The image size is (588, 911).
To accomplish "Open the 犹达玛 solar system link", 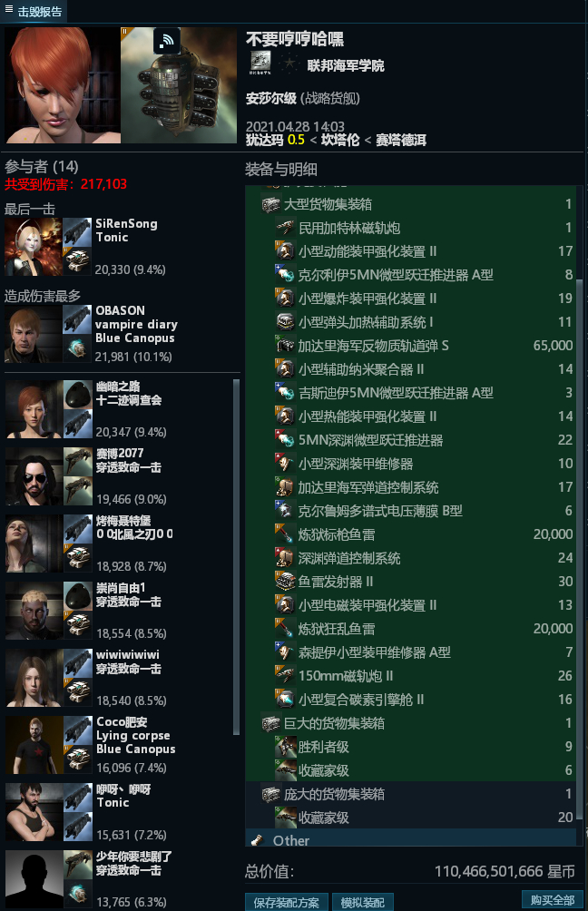I will click(264, 140).
